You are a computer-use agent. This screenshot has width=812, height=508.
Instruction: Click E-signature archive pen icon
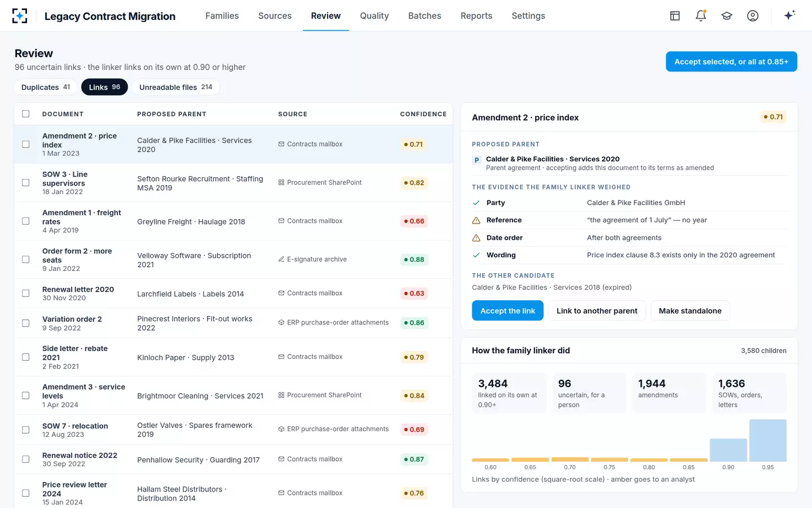click(281, 260)
